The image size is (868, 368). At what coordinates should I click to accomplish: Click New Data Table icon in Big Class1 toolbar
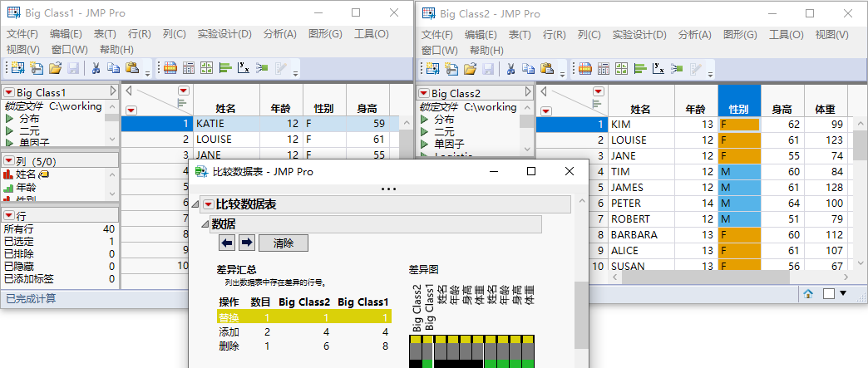click(x=17, y=68)
